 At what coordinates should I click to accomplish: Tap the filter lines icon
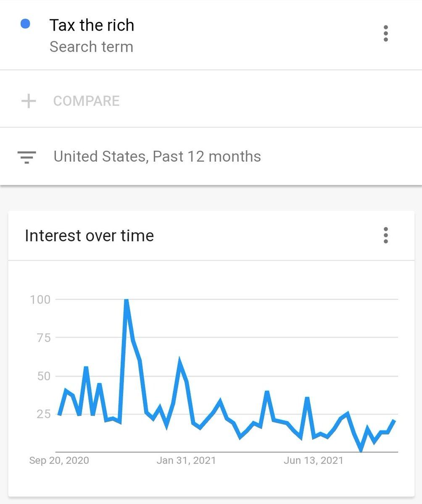(x=27, y=157)
